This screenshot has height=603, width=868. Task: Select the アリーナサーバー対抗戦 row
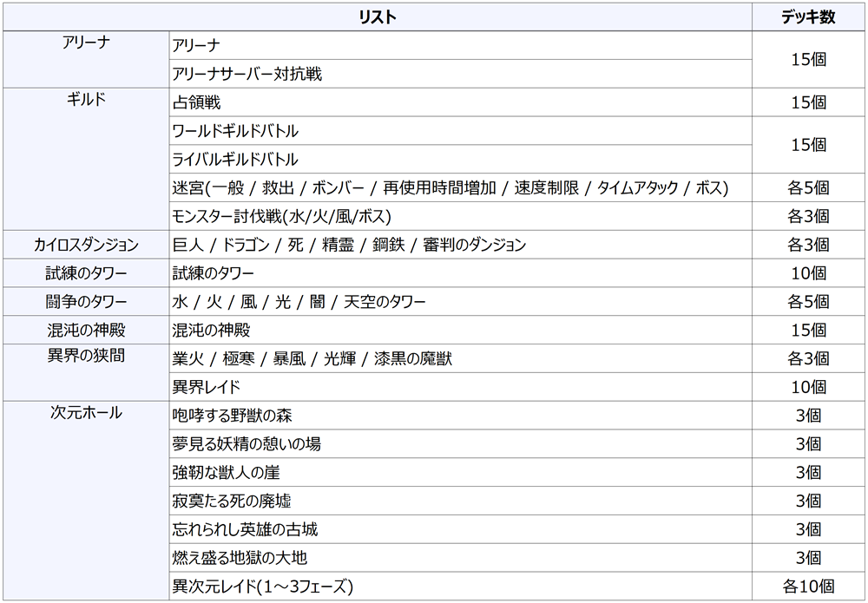click(x=247, y=74)
